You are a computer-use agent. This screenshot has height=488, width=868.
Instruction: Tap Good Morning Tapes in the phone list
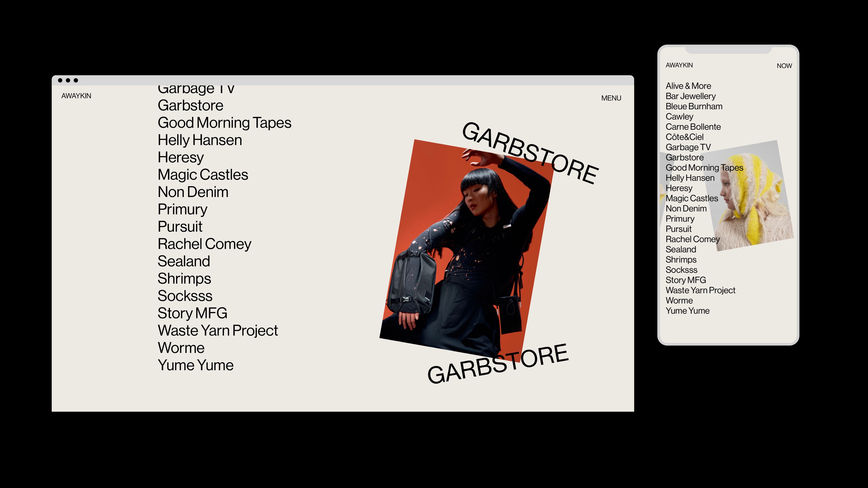pyautogui.click(x=704, y=168)
